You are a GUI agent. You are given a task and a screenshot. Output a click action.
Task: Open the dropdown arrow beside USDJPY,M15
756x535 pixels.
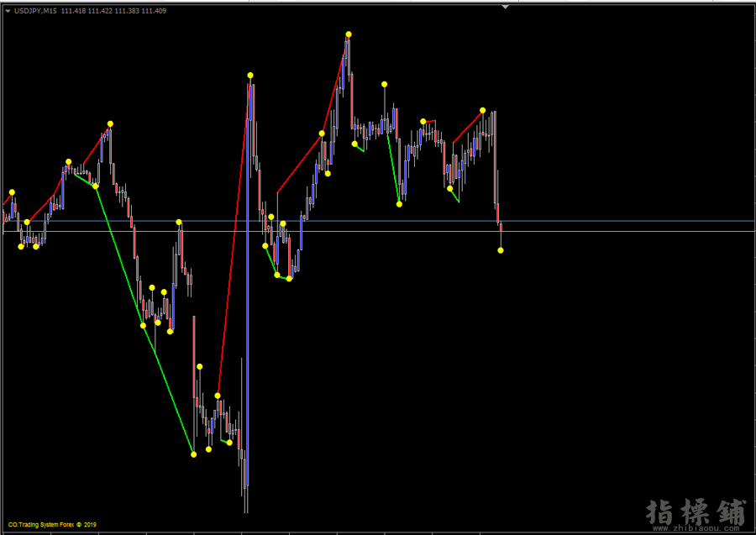click(x=8, y=11)
